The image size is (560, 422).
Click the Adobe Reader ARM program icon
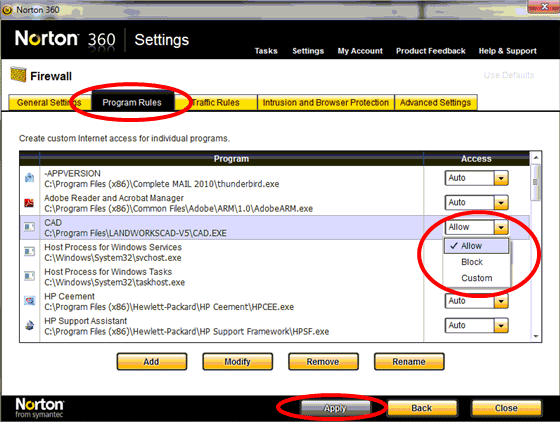coord(29,203)
